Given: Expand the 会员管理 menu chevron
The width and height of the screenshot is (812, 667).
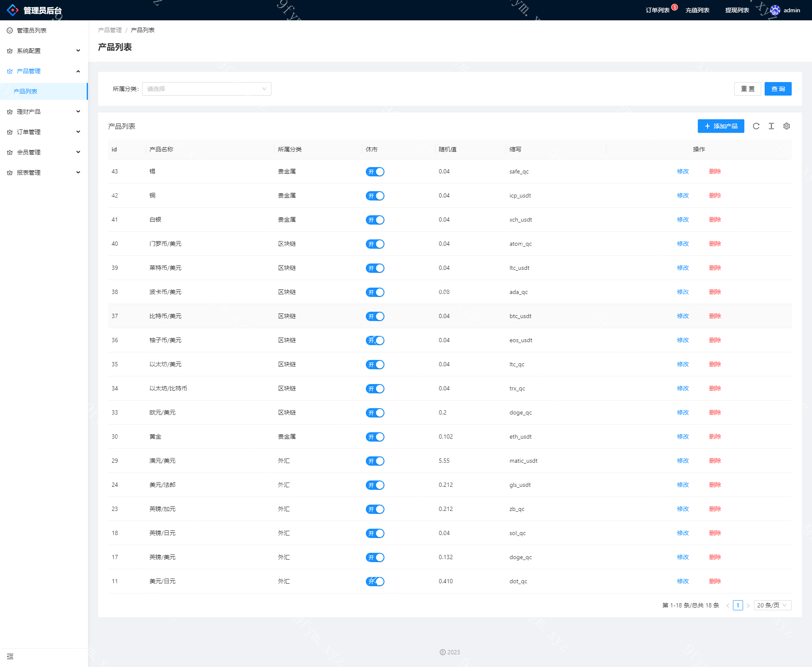Looking at the screenshot, I should click(78, 152).
